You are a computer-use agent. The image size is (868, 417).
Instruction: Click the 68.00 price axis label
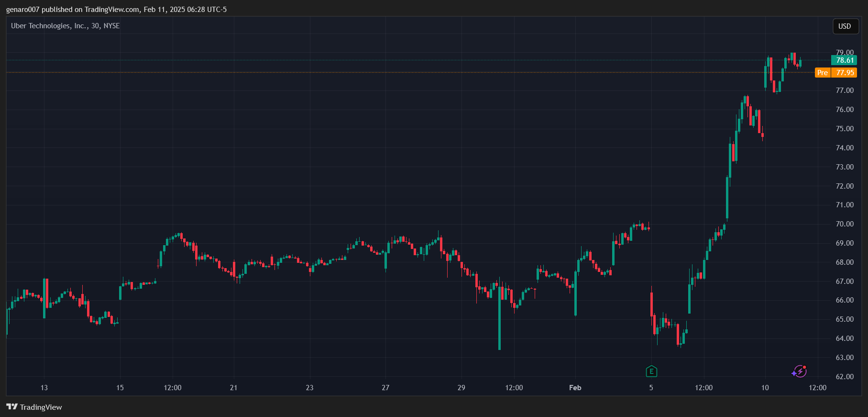tap(845, 262)
